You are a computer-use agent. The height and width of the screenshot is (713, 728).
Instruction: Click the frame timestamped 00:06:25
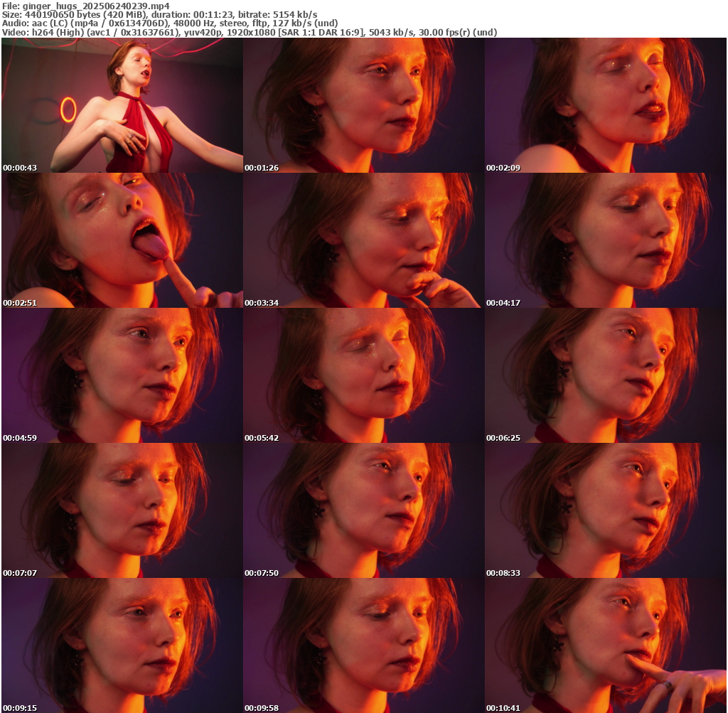tap(605, 375)
